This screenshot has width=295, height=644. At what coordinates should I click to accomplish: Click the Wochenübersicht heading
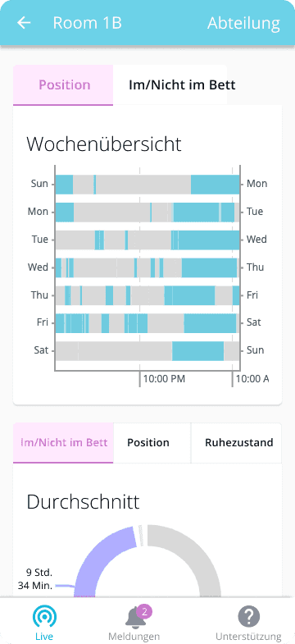click(x=104, y=144)
